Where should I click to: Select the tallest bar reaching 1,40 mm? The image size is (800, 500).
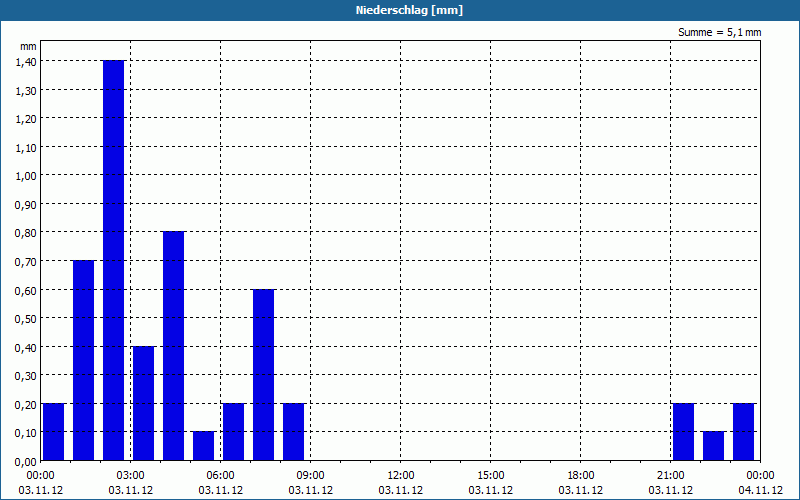pyautogui.click(x=113, y=260)
